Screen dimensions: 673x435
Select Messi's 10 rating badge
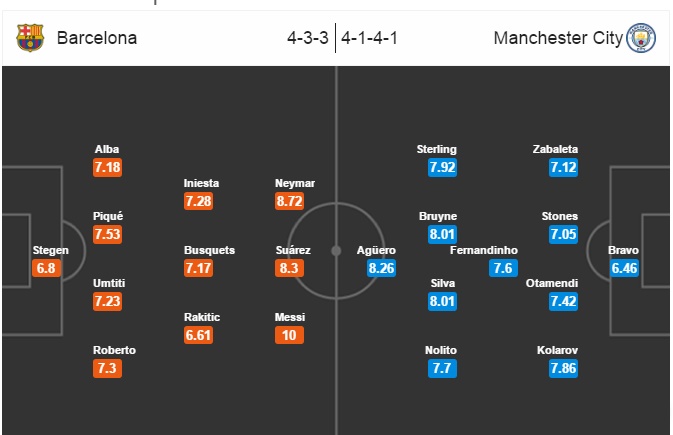pos(289,335)
